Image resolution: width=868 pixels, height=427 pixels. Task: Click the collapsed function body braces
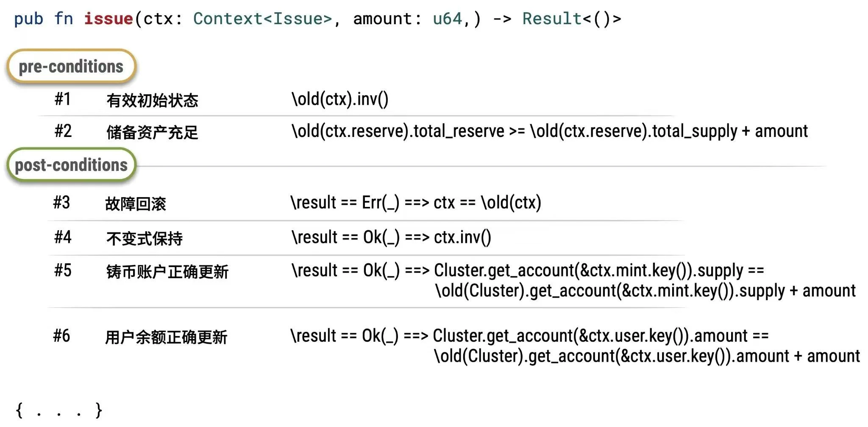tap(58, 410)
